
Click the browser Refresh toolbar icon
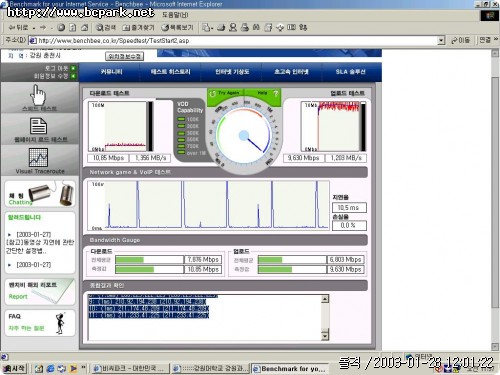[x=73, y=28]
